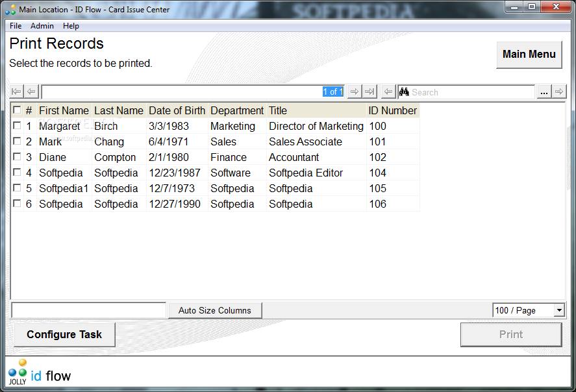Click the empty filter field beside Auto Size Columns
Screen dimensions: 576x392
pyautogui.click(x=89, y=310)
